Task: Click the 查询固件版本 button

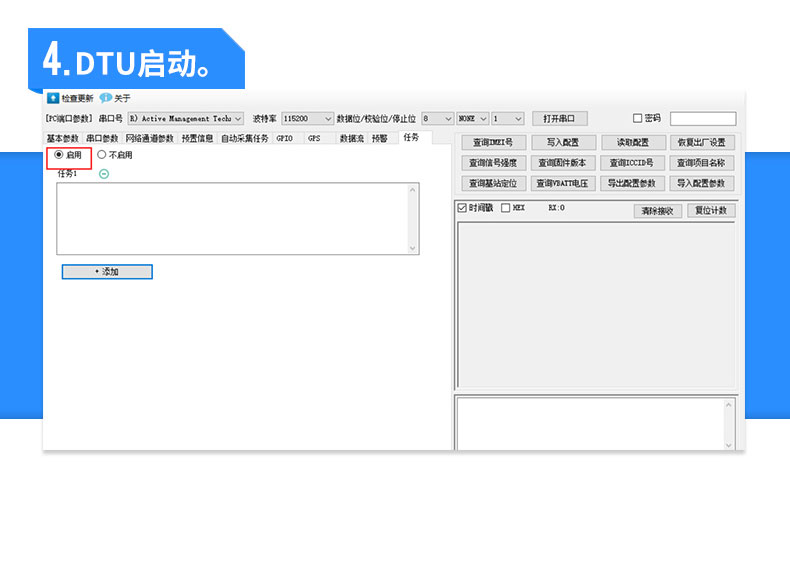Action: [x=563, y=163]
